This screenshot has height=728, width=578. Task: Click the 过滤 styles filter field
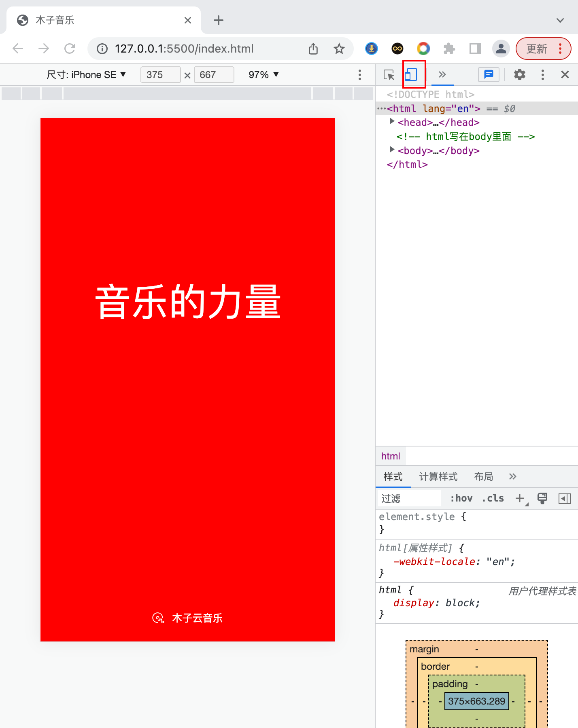(x=410, y=498)
